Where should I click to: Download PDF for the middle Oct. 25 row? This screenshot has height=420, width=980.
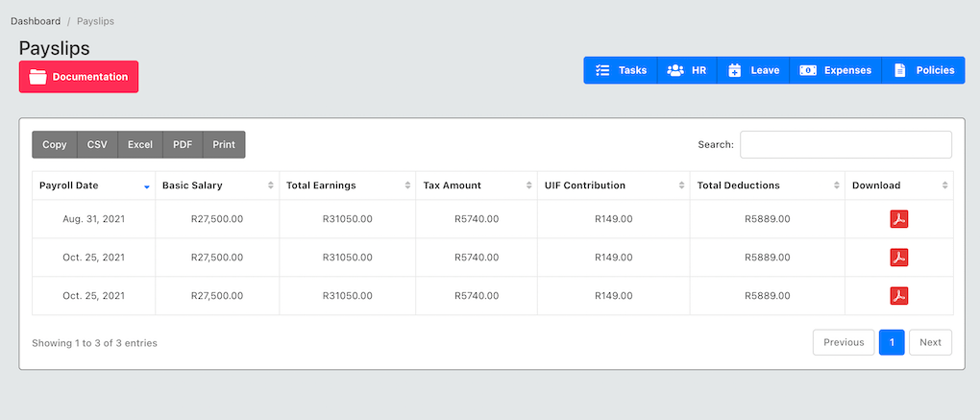pyautogui.click(x=898, y=258)
